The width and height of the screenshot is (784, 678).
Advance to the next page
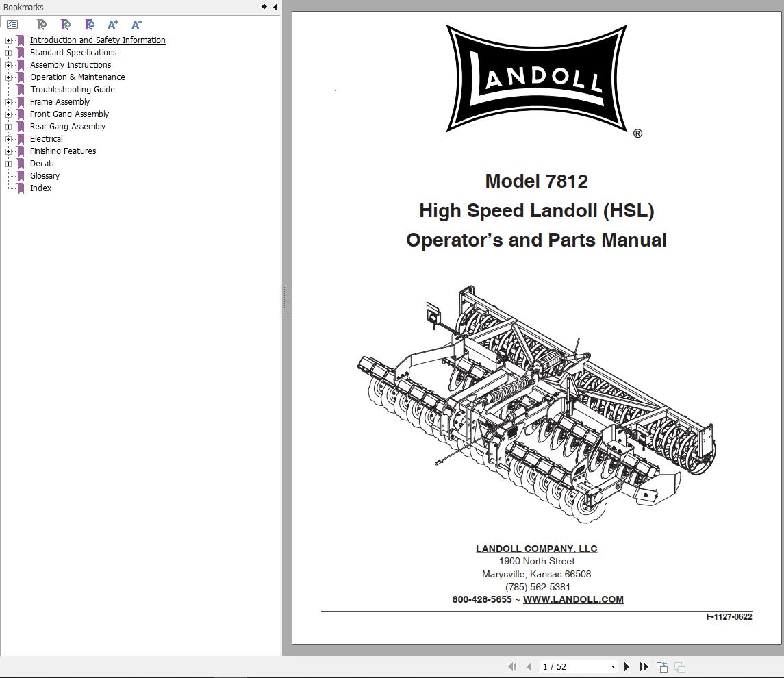627,666
